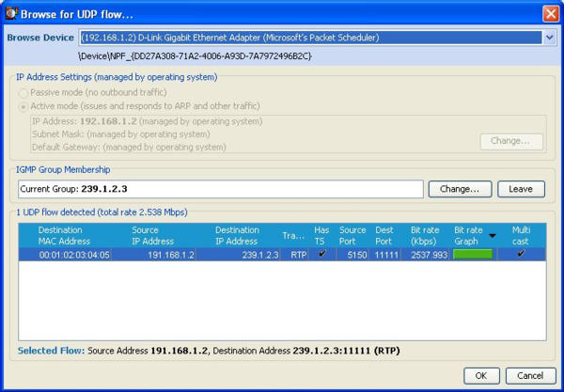Select the UDP flow row 00:01:02:03:04:05
The height and width of the screenshot is (392, 564).
[74, 255]
